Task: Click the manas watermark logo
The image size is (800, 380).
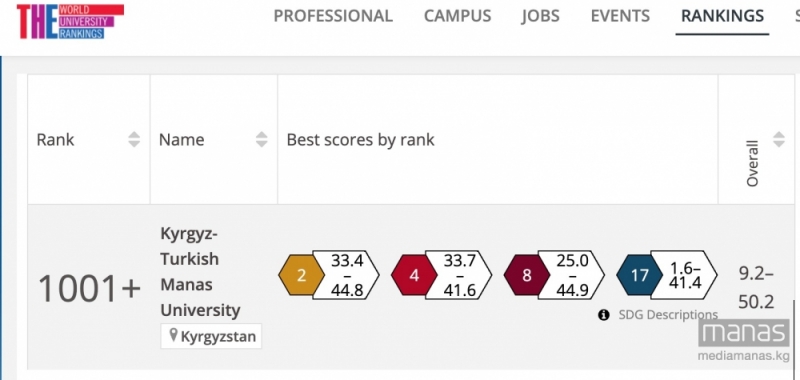Action: click(743, 334)
